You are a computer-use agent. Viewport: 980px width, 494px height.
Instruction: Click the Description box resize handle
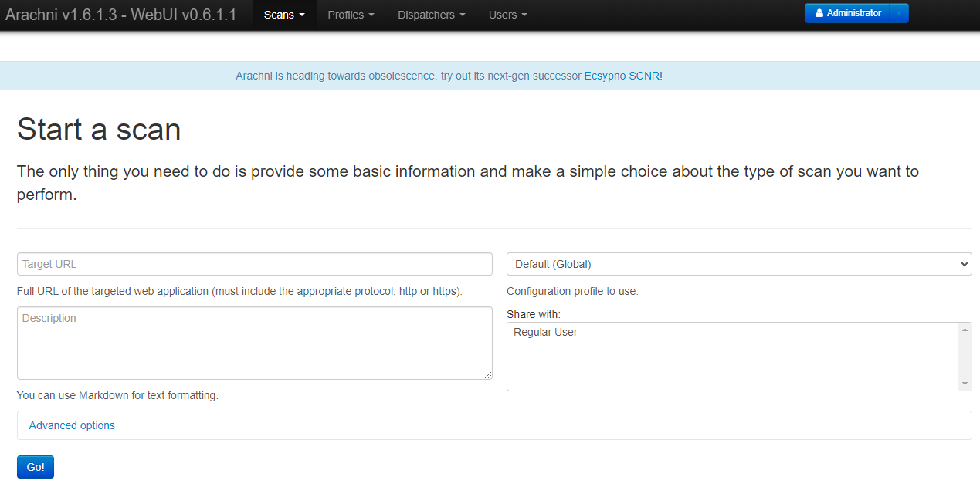(x=487, y=374)
